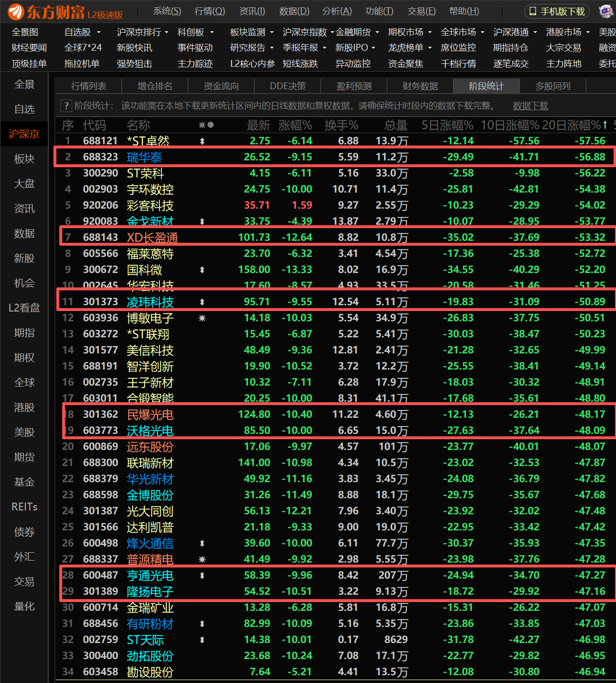Switch to the 盈利预测 tab

coord(354,86)
